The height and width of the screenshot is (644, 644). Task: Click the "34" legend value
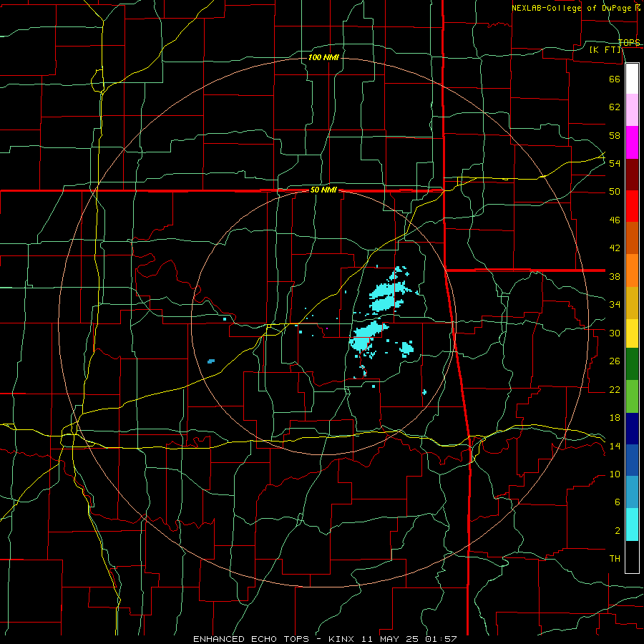(x=615, y=305)
